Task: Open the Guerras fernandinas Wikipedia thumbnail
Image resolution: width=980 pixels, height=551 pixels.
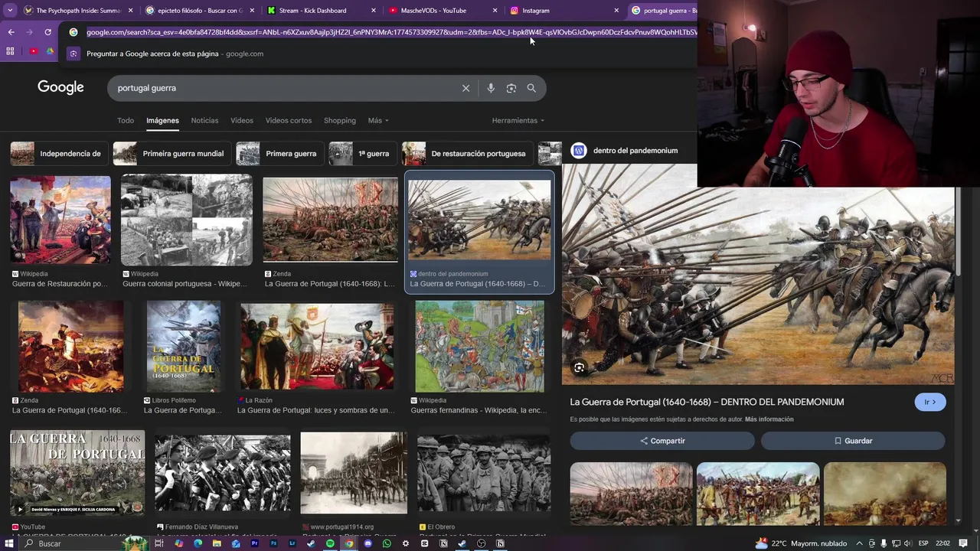Action: (480, 346)
